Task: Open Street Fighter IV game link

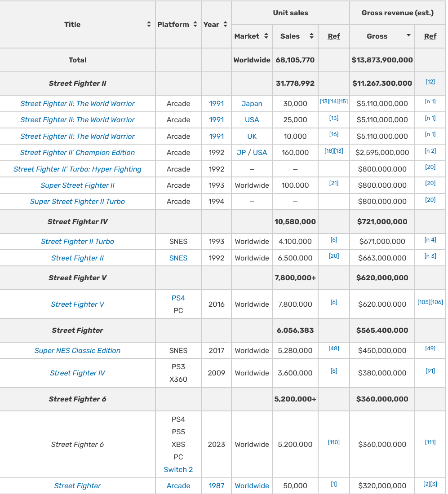Action: click(x=77, y=373)
